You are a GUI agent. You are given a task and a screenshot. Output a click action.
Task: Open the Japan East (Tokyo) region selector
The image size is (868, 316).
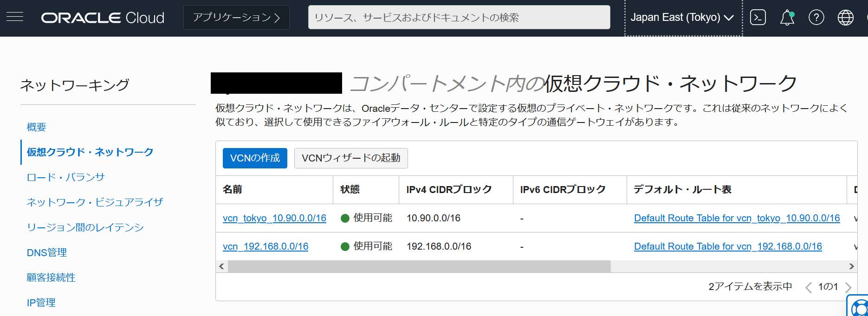coord(682,18)
